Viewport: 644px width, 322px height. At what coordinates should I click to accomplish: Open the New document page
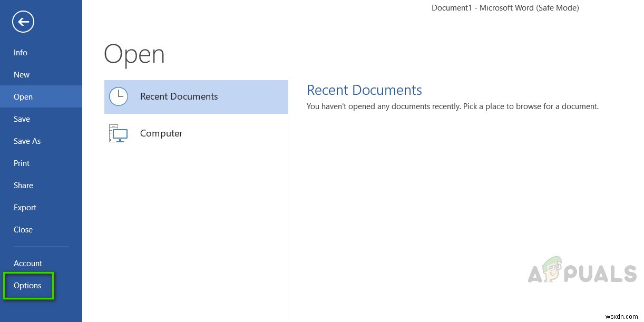point(22,74)
